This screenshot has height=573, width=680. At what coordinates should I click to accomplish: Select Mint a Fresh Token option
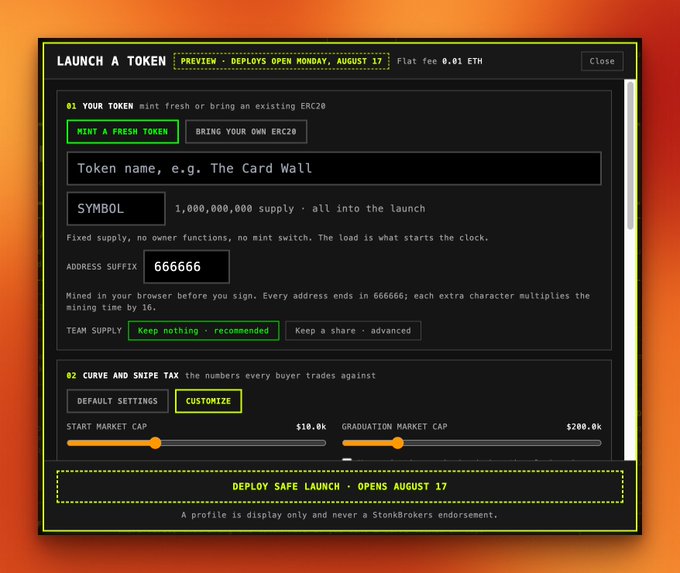123,131
